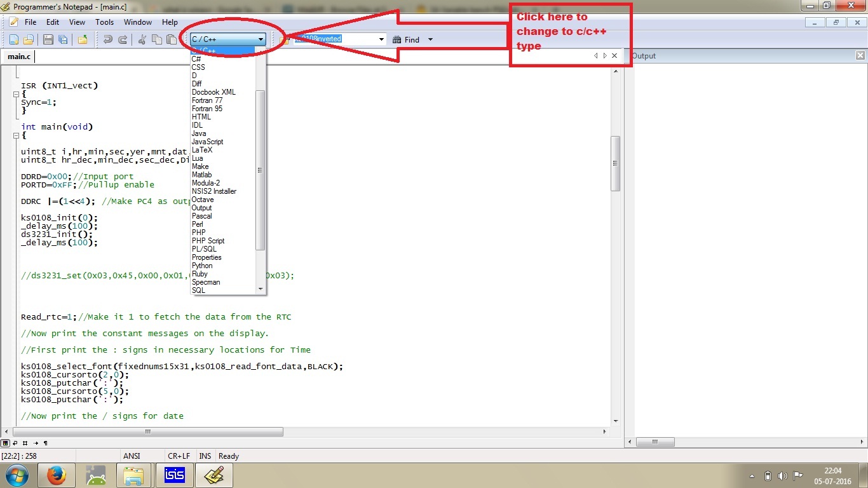Open Windows Explorer from the taskbar
The image size is (868, 488).
point(135,475)
